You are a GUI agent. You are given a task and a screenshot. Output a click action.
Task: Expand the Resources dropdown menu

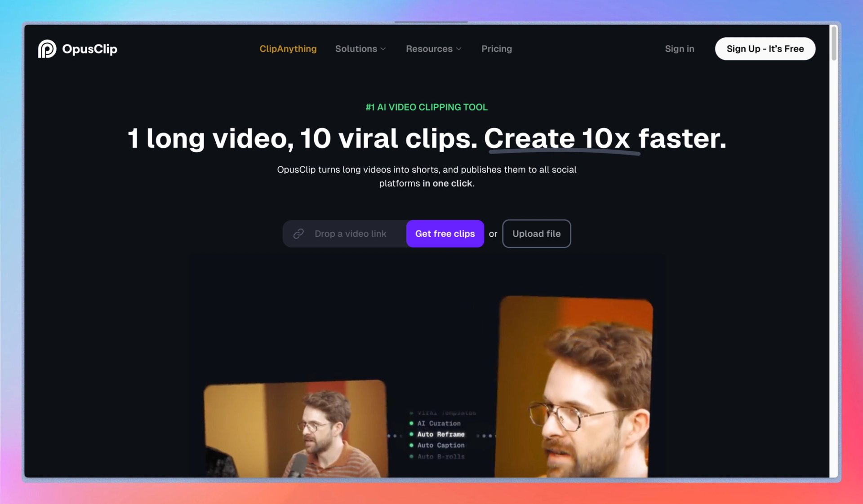pos(433,49)
